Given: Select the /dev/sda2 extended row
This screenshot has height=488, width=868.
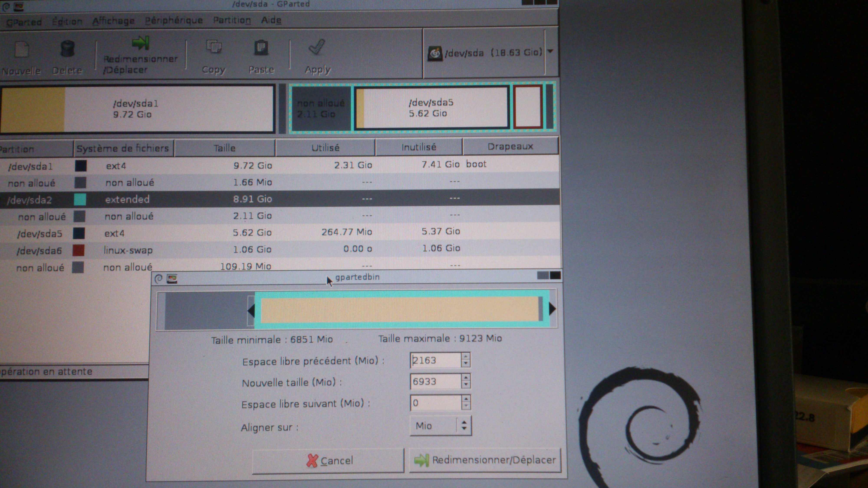Looking at the screenshot, I should (x=280, y=199).
